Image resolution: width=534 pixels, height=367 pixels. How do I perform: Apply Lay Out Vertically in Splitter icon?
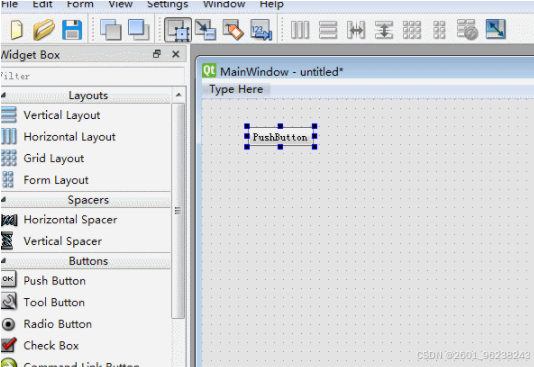click(x=384, y=30)
